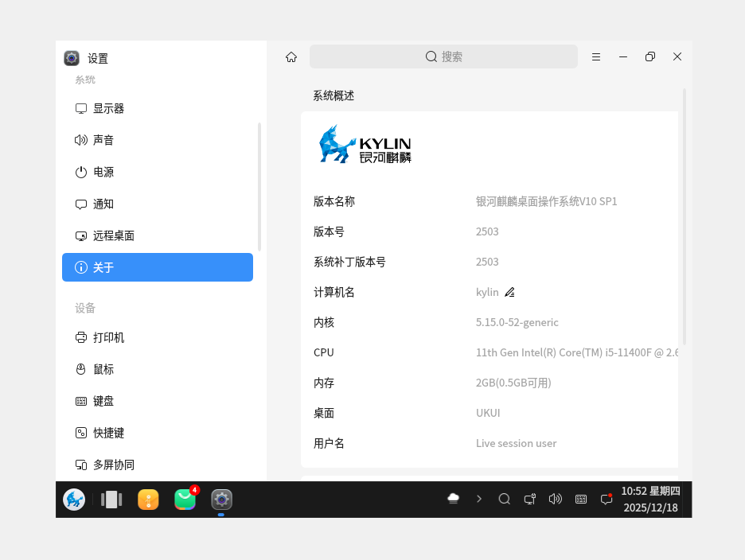Open Mouse (鼠标) settings
The width and height of the screenshot is (745, 560).
coord(158,369)
